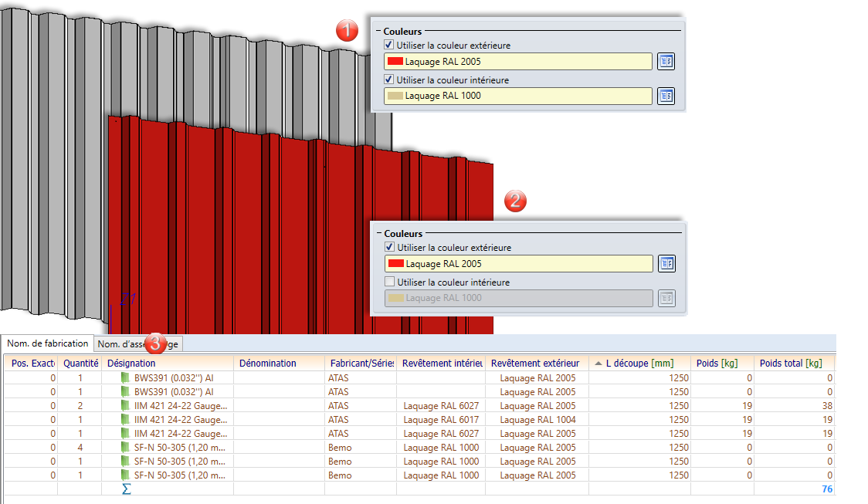This screenshot has width=868, height=504.
Task: Click ATAS in the Laquage RAL 6017 row
Action: coord(338,419)
